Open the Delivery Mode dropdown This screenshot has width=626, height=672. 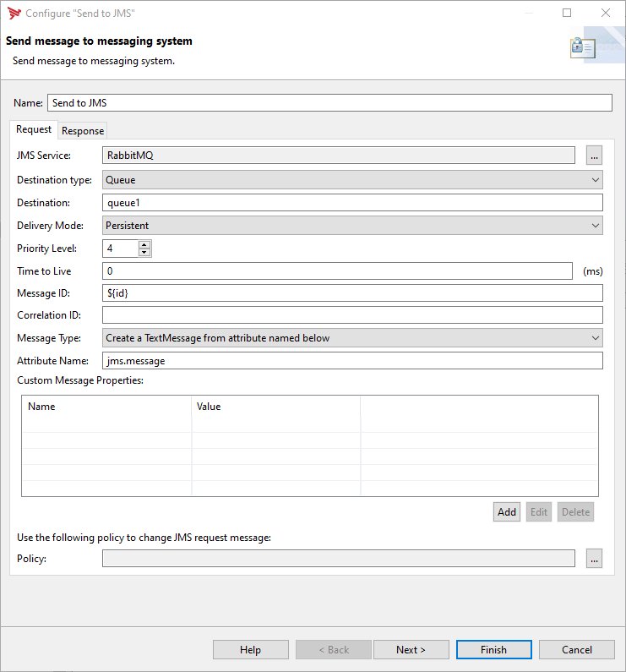(x=352, y=226)
